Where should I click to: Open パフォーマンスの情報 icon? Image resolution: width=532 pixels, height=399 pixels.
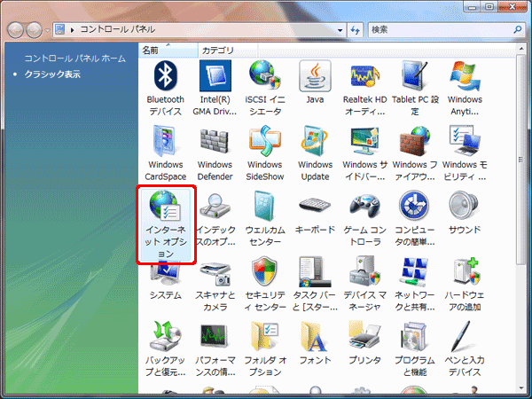click(215, 348)
